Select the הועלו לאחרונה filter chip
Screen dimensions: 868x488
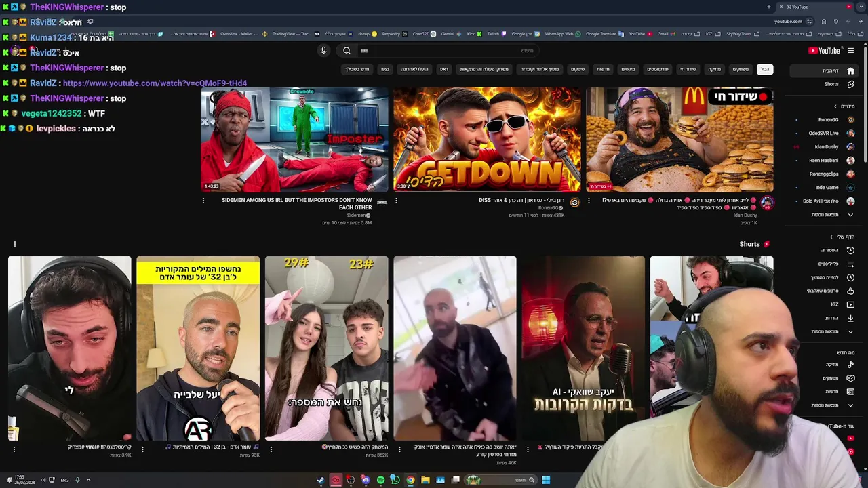pos(414,69)
